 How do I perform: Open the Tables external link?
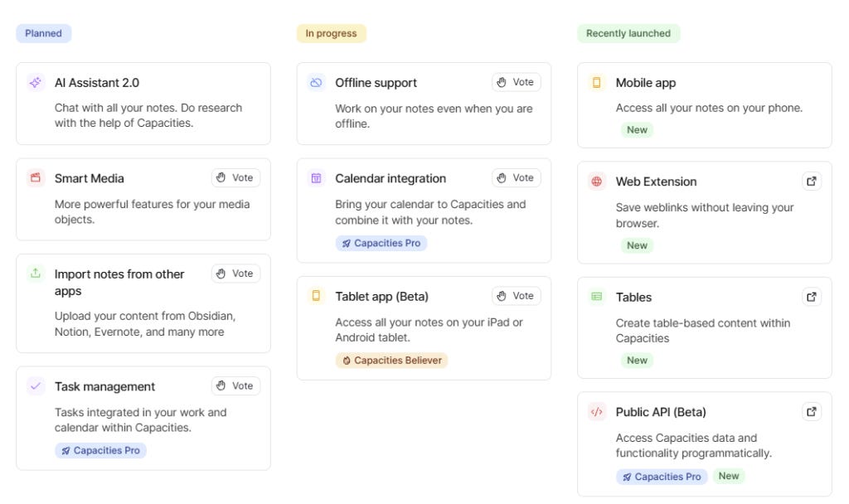coord(812,297)
